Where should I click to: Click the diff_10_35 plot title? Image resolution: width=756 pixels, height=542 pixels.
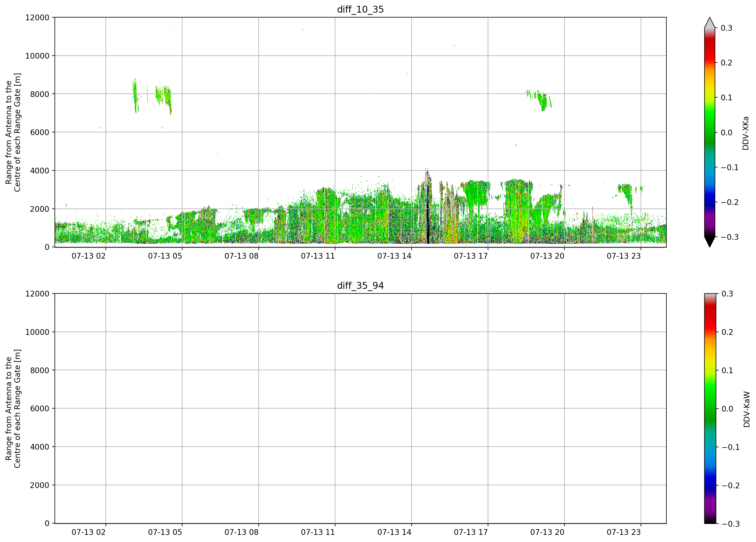click(360, 9)
